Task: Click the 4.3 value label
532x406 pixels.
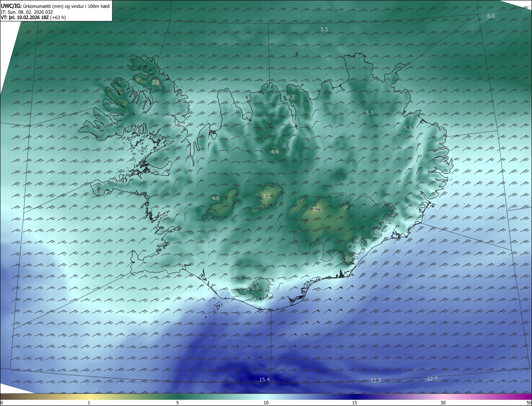Action: [x=291, y=97]
